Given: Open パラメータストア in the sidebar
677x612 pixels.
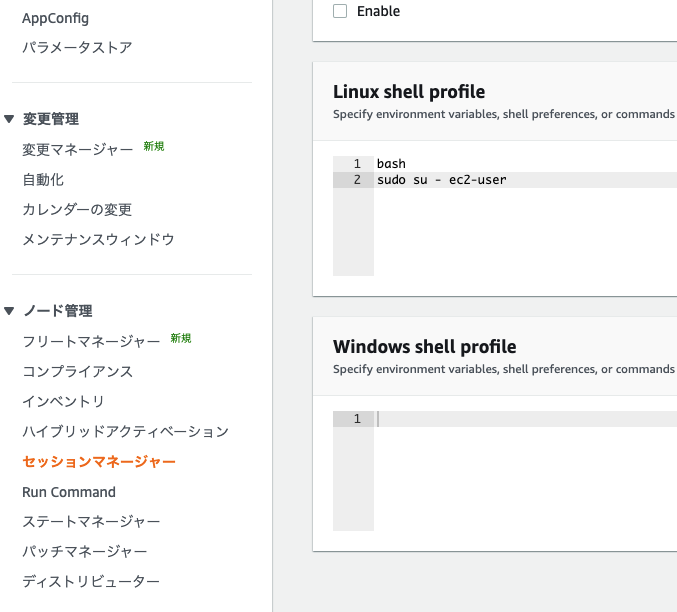Looking at the screenshot, I should tap(77, 48).
